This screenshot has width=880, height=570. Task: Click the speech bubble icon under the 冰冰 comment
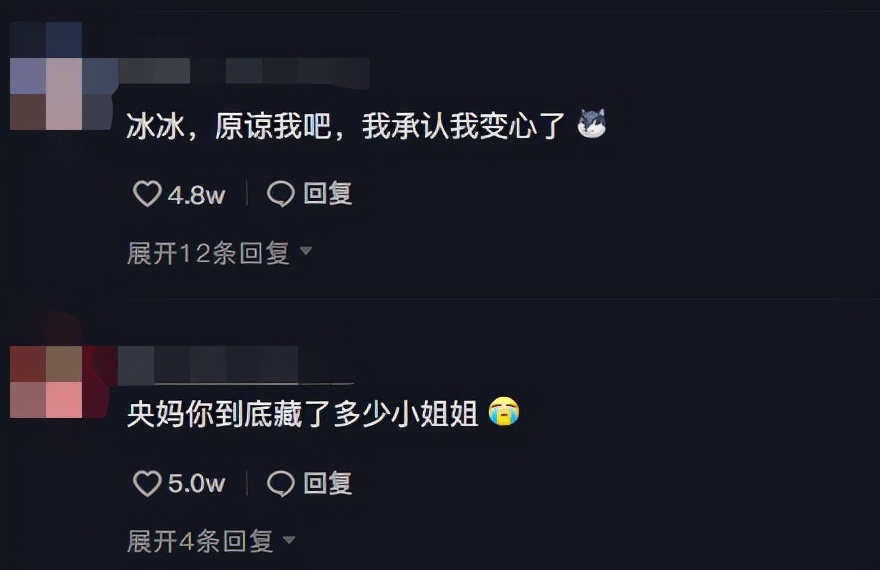click(281, 194)
